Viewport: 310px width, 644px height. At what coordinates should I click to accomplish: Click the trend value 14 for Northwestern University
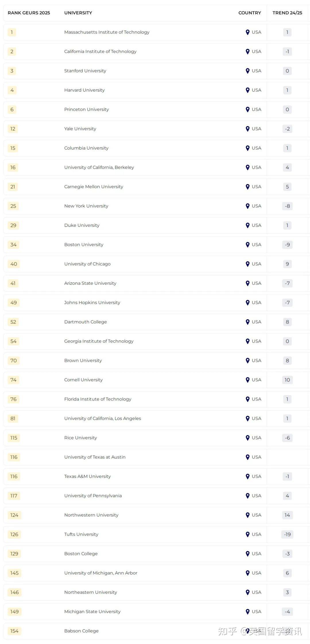point(287,515)
